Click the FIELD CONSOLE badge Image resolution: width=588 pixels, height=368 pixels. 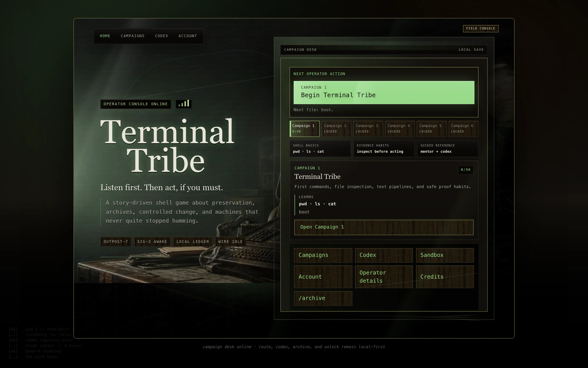pyautogui.click(x=481, y=29)
